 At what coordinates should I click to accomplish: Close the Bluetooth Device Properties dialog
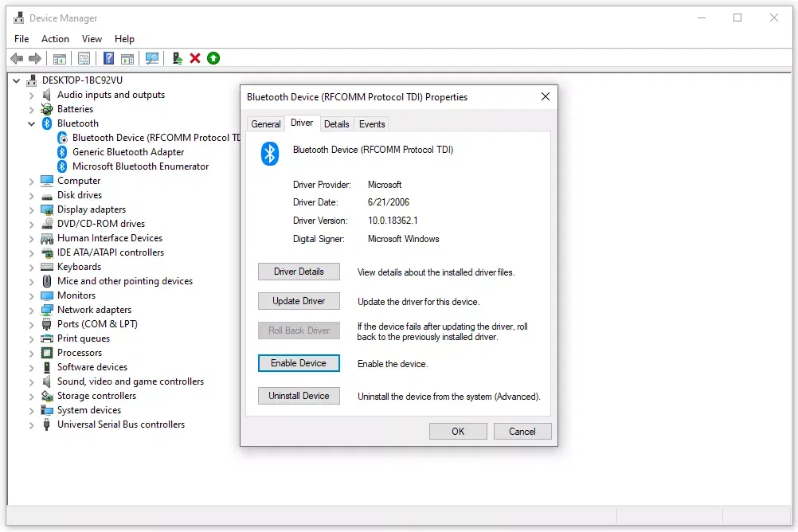coord(545,96)
